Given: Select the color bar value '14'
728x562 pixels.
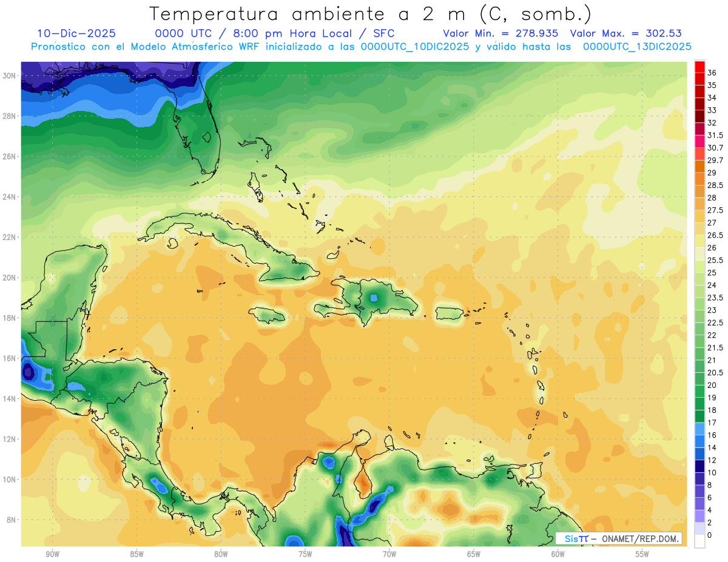Looking at the screenshot, I should [712, 447].
